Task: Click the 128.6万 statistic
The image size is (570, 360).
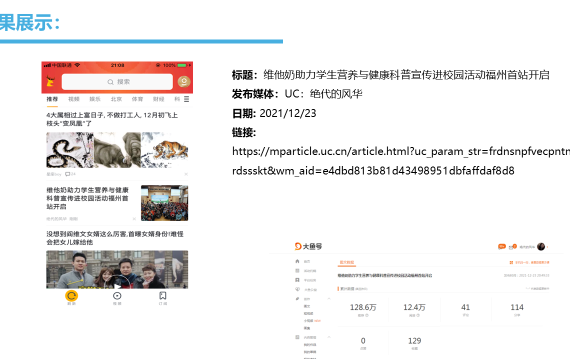Action: click(363, 307)
